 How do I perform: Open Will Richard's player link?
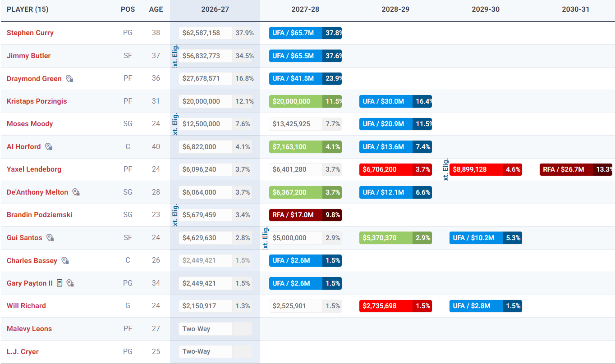click(x=27, y=306)
